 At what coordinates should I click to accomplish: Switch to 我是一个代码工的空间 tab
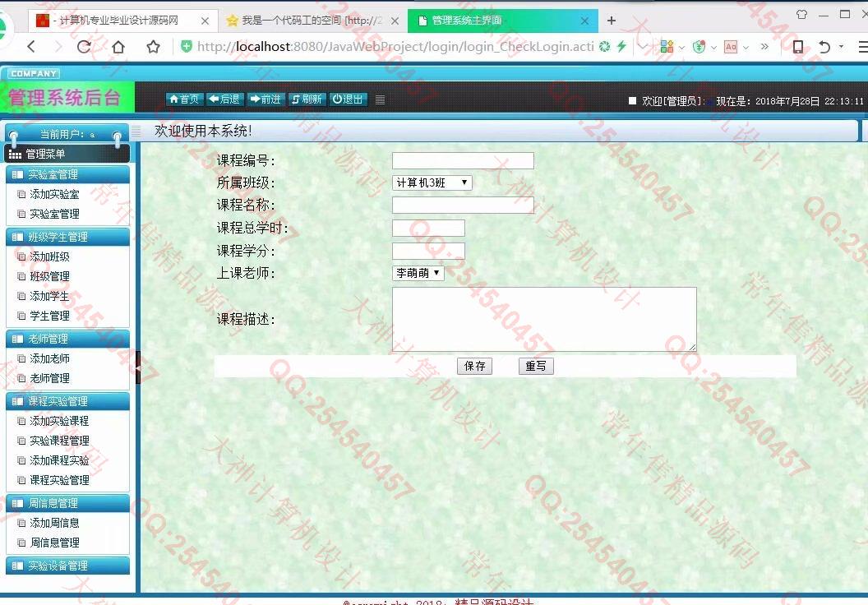click(x=312, y=21)
